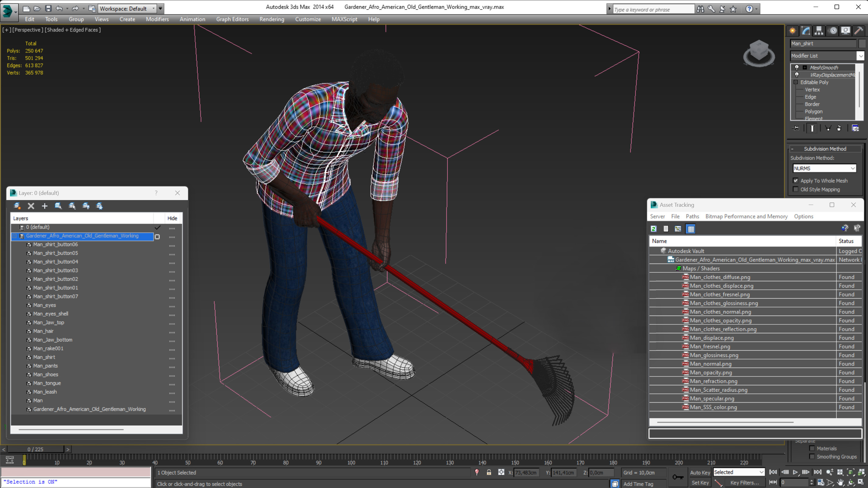Screen dimensions: 868x488
Task: Click current-layer box of Gardener layer
Action: (157, 237)
